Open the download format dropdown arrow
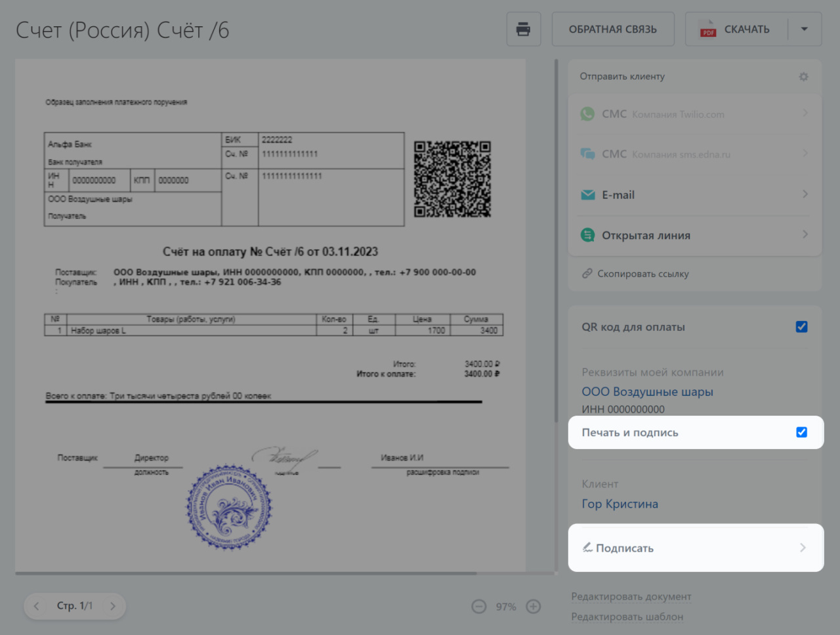Screen dimensions: 840x635 pyautogui.click(x=805, y=29)
